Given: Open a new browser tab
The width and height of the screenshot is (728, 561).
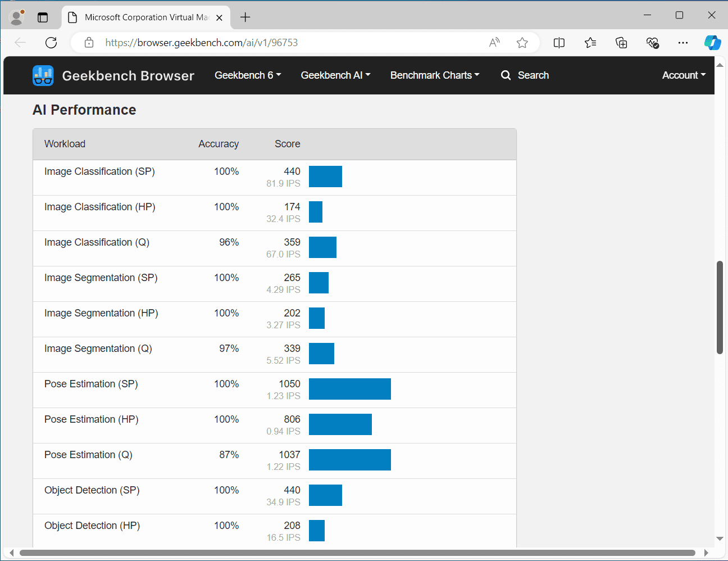Looking at the screenshot, I should 245,17.
